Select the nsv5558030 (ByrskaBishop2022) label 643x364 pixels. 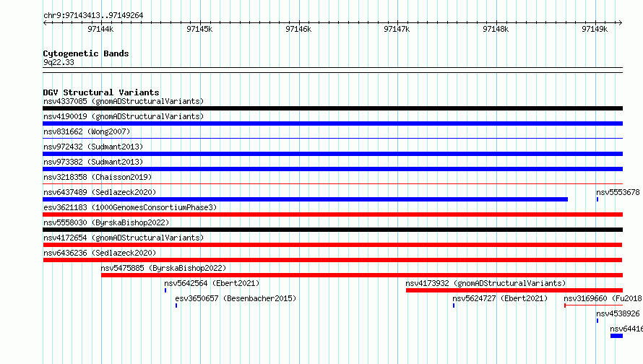(106, 222)
